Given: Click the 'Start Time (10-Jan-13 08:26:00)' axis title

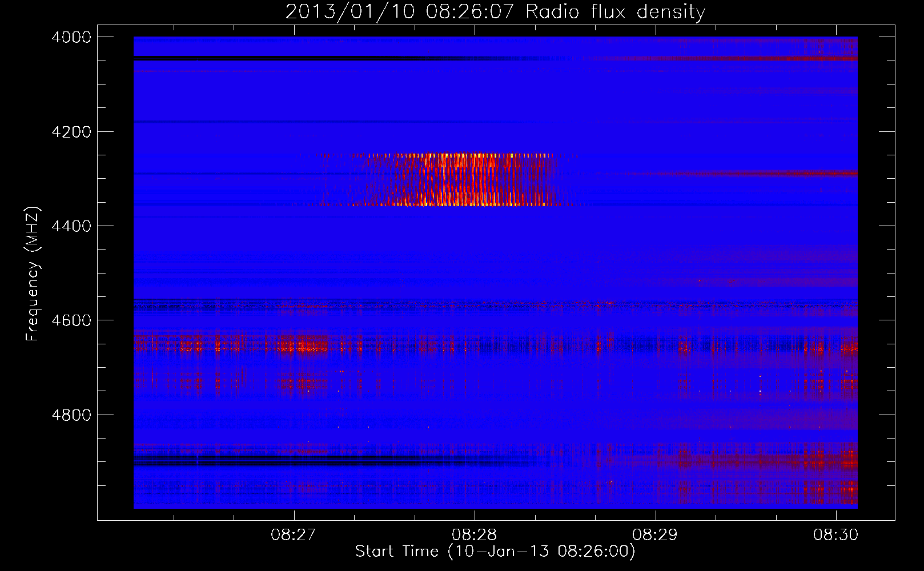Looking at the screenshot, I should [495, 552].
